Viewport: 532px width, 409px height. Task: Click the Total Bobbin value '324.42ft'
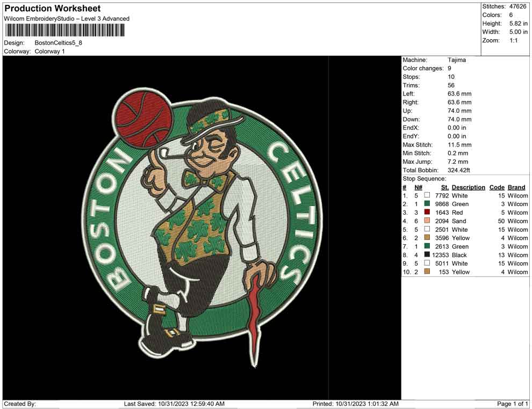(x=459, y=170)
